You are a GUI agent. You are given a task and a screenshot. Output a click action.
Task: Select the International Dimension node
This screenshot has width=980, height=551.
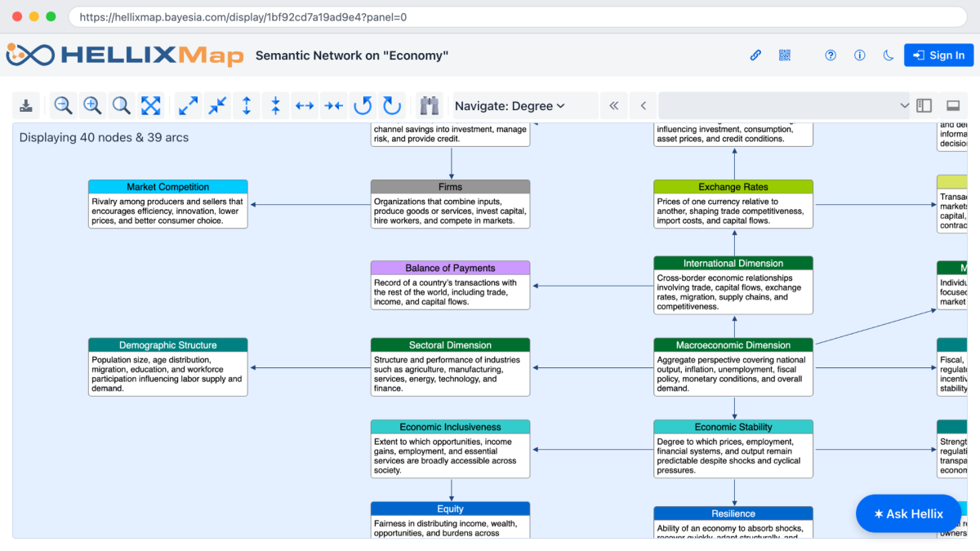(733, 285)
